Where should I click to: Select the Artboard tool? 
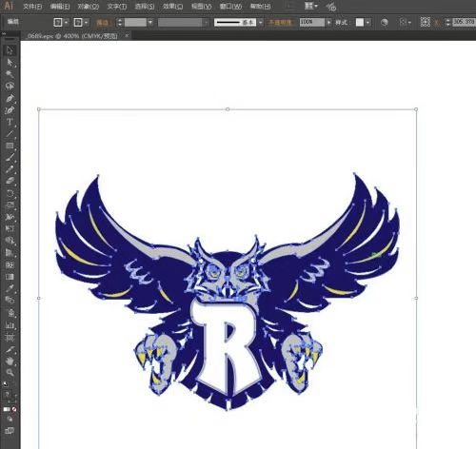(x=10, y=337)
